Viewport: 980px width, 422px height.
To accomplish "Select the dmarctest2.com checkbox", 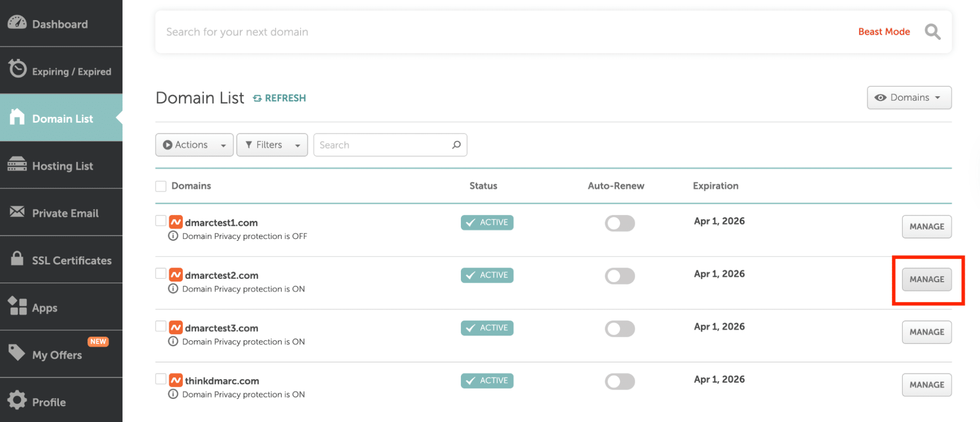I will pyautogui.click(x=161, y=273).
